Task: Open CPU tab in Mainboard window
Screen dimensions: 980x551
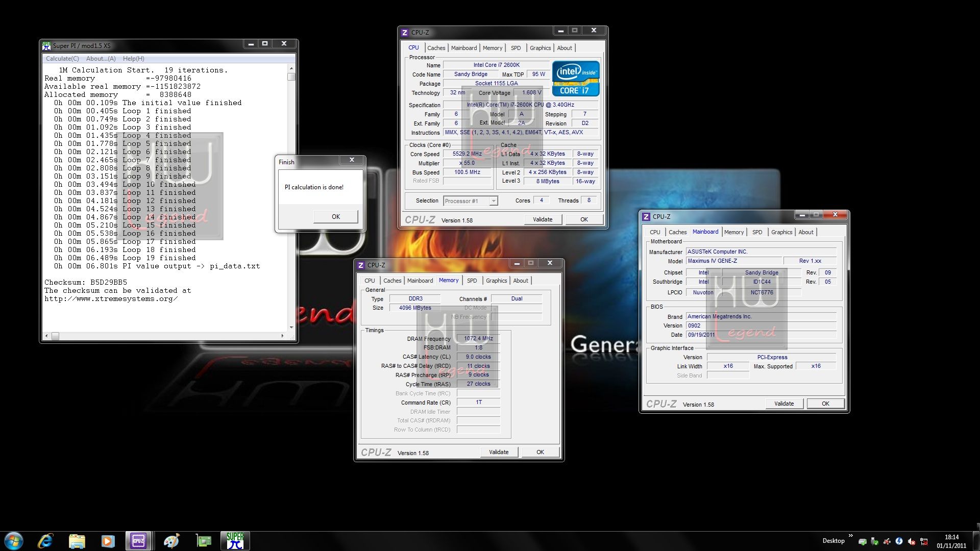Action: [x=655, y=232]
